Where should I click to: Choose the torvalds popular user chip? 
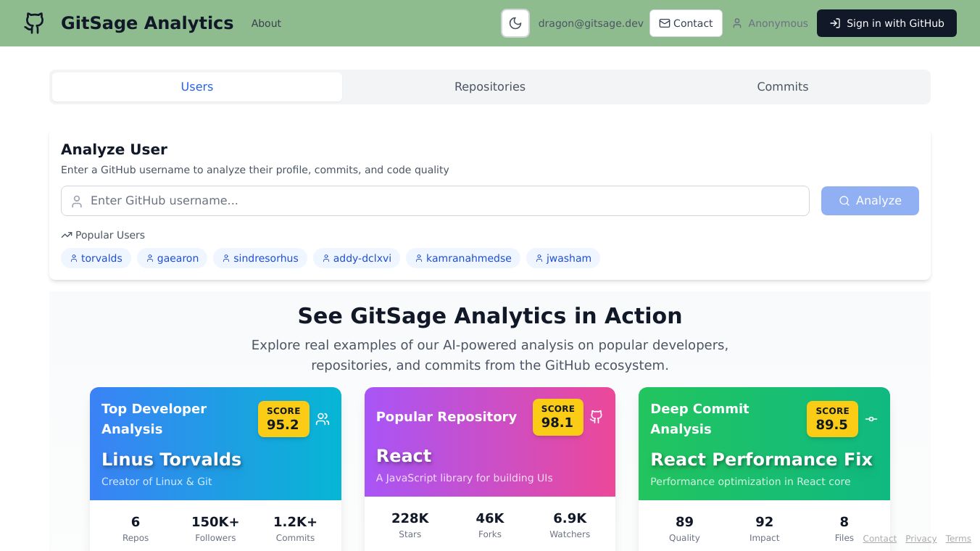click(96, 258)
